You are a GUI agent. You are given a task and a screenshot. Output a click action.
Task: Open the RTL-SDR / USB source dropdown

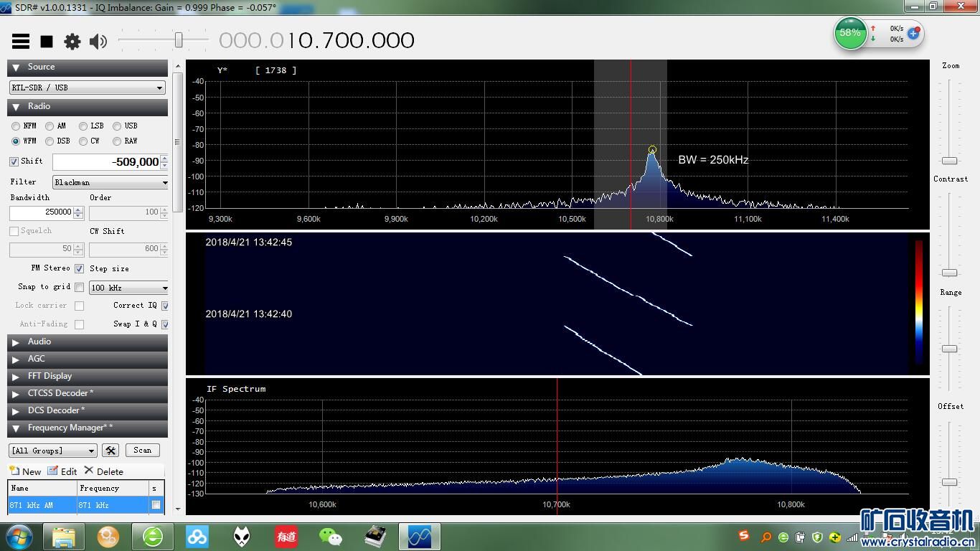coord(87,88)
